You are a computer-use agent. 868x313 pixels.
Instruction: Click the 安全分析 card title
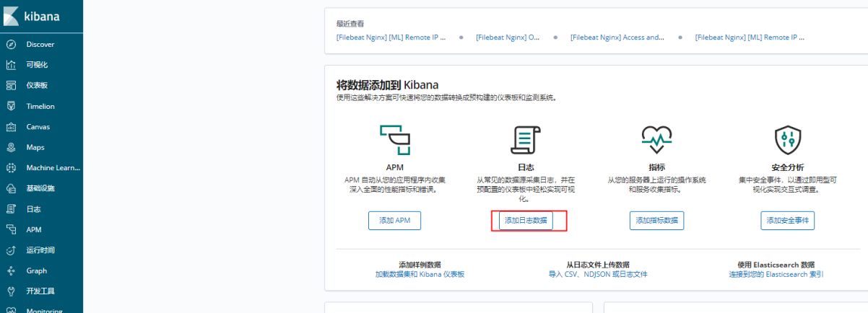pyautogui.click(x=787, y=167)
